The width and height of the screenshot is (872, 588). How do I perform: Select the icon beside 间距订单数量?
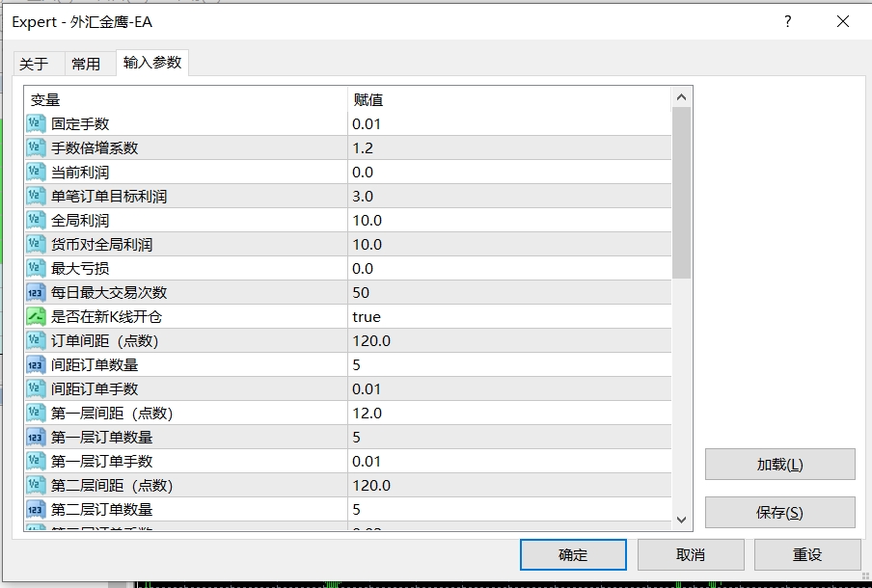tap(36, 364)
